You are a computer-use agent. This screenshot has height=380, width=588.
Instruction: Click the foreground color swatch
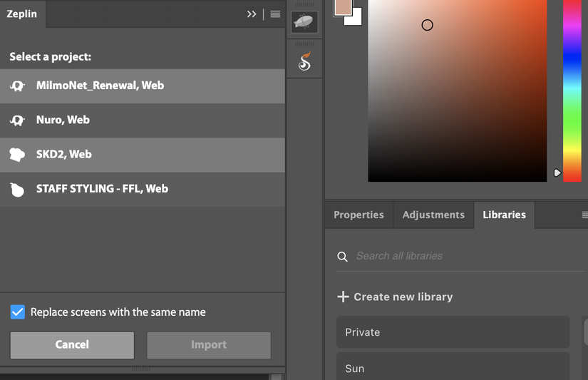pyautogui.click(x=343, y=8)
